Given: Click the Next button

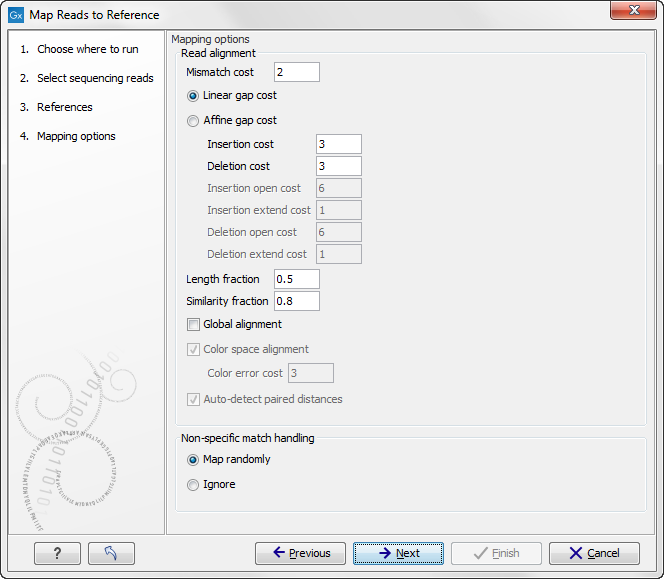Looking at the screenshot, I should (398, 553).
